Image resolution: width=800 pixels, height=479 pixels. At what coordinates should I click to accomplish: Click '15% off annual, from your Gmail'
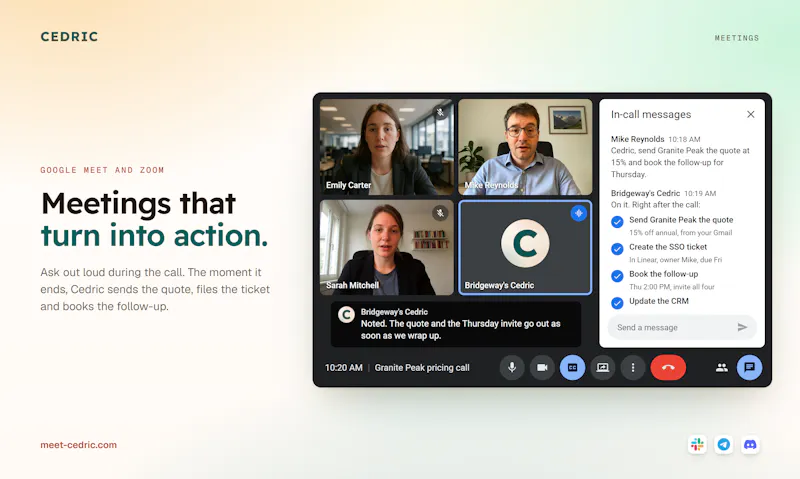681,233
